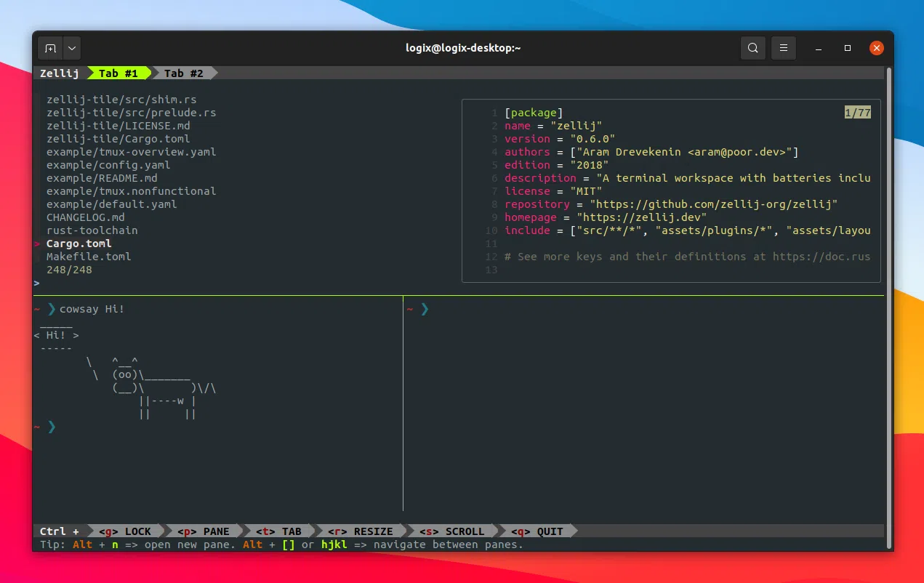The height and width of the screenshot is (583, 924).
Task: Select RESIZE mode in status bar
Action: tap(361, 531)
